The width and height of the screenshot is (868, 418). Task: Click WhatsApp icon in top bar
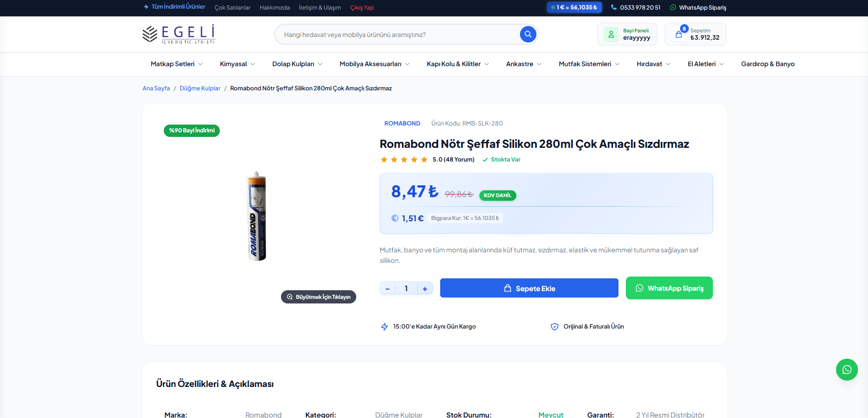[x=673, y=7]
